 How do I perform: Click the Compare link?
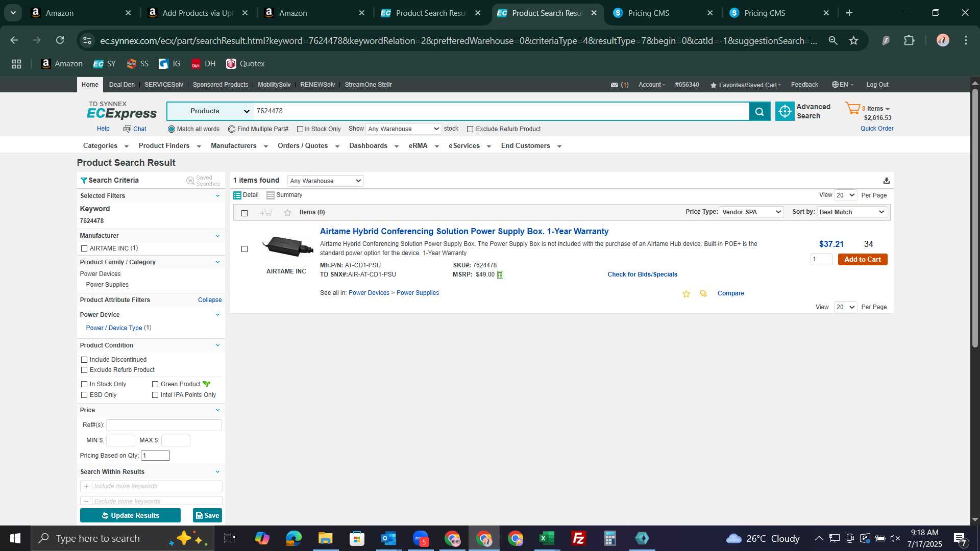(x=730, y=293)
